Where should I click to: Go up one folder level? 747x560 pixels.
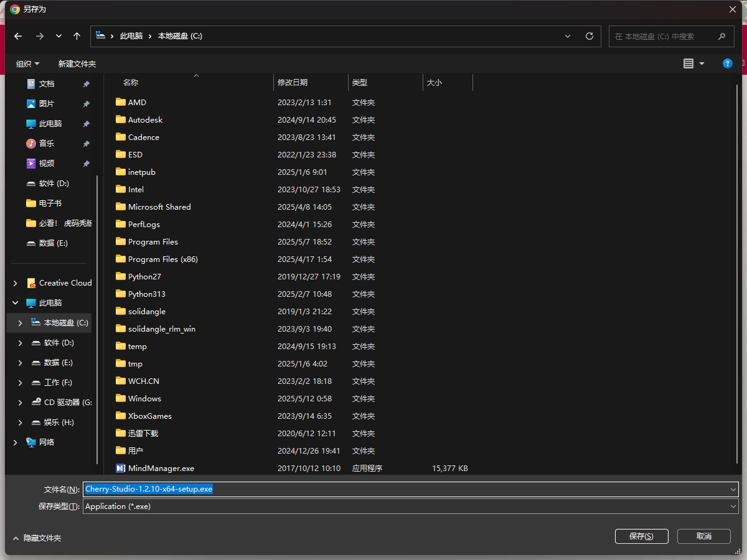point(77,36)
